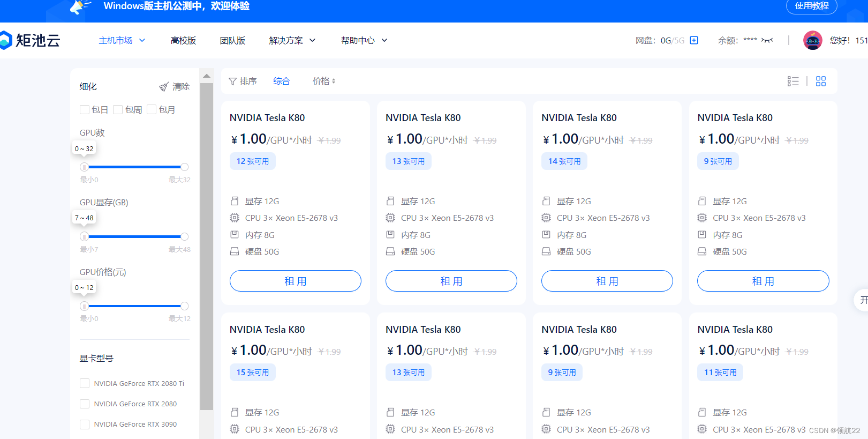Check the NVIDIA GeForce RTX 2080 checkbox

tap(84, 404)
